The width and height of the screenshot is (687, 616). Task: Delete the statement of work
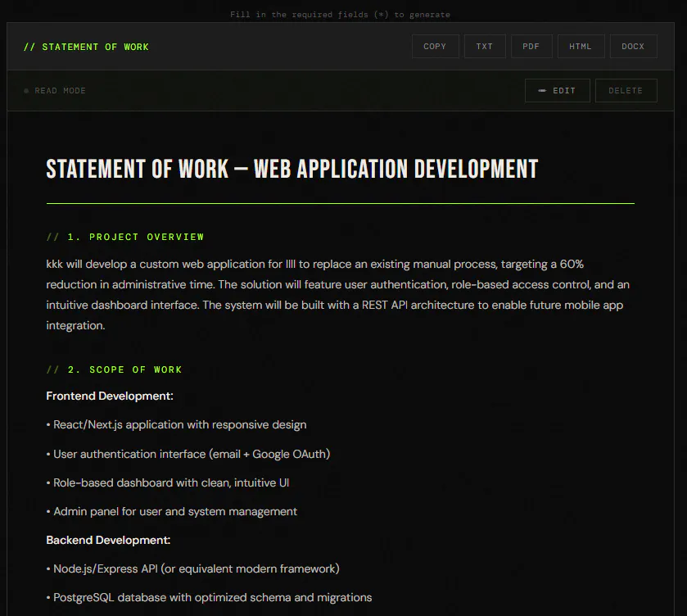[626, 91]
